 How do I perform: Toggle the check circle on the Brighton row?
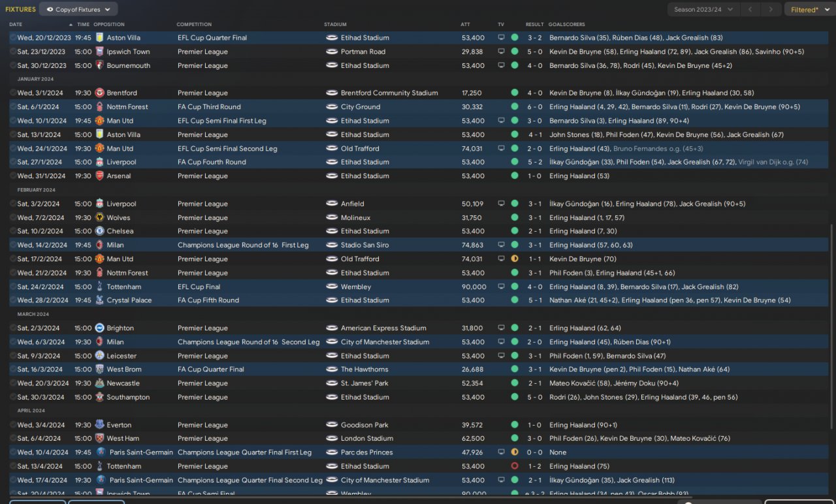pyautogui.click(x=13, y=328)
